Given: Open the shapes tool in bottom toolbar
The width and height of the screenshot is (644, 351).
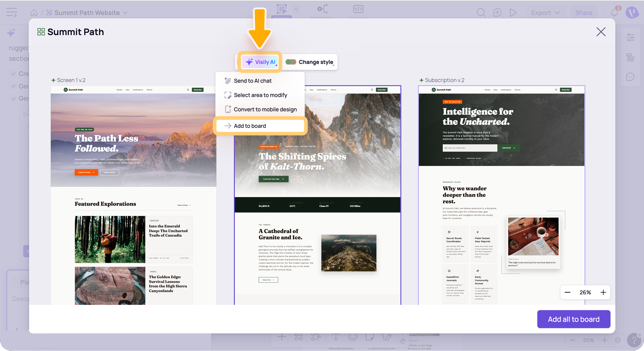Looking at the screenshot, I should tap(298, 337).
